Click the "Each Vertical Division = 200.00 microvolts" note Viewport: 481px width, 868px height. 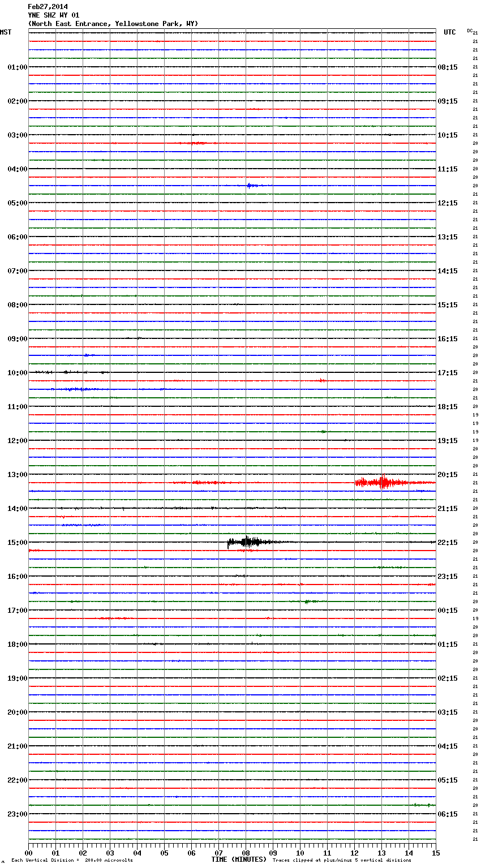72,861
